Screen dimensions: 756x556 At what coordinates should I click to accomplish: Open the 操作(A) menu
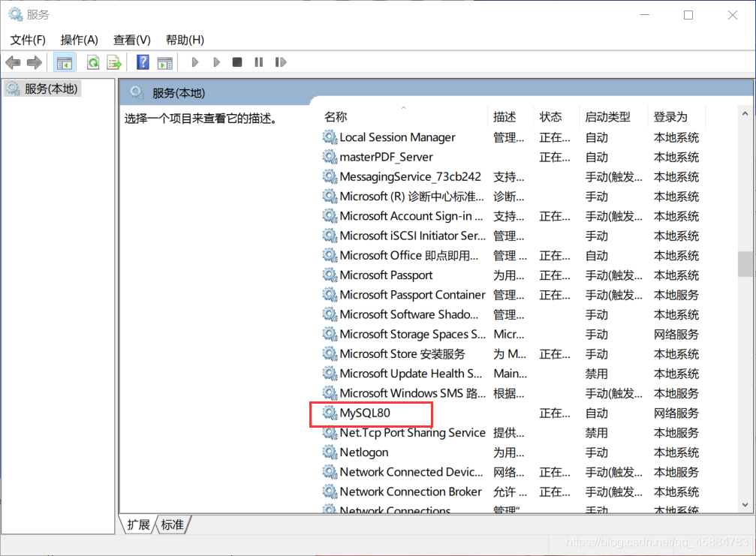pyautogui.click(x=79, y=40)
